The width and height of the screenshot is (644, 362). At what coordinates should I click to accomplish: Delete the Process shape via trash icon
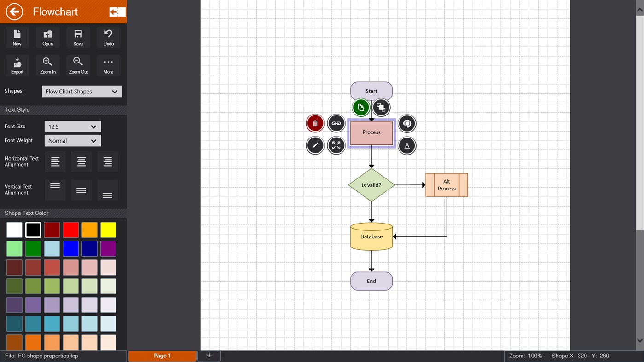point(315,123)
